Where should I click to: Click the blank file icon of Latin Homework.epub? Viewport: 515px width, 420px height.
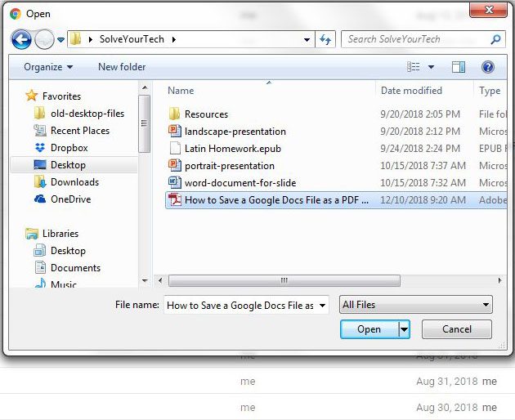click(175, 149)
